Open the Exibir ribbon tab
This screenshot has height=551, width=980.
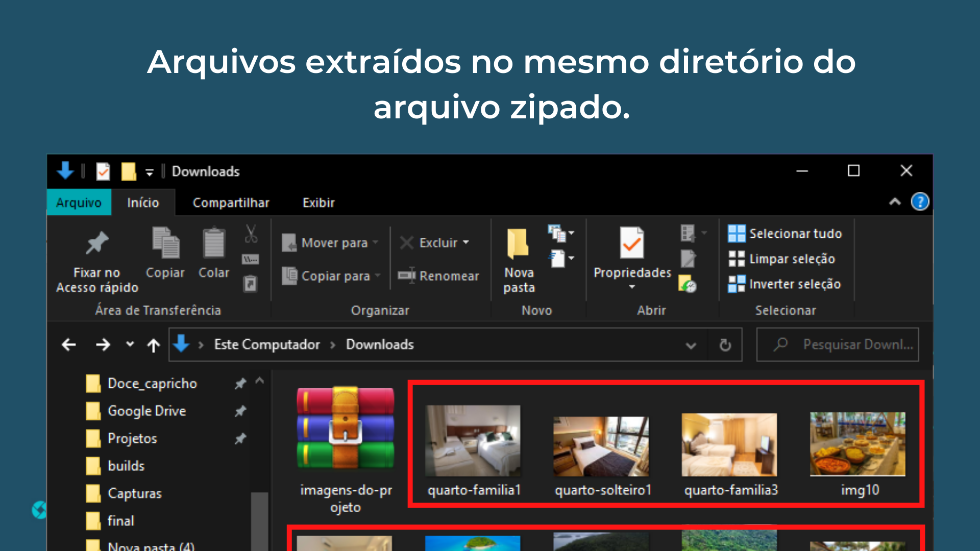click(x=318, y=203)
